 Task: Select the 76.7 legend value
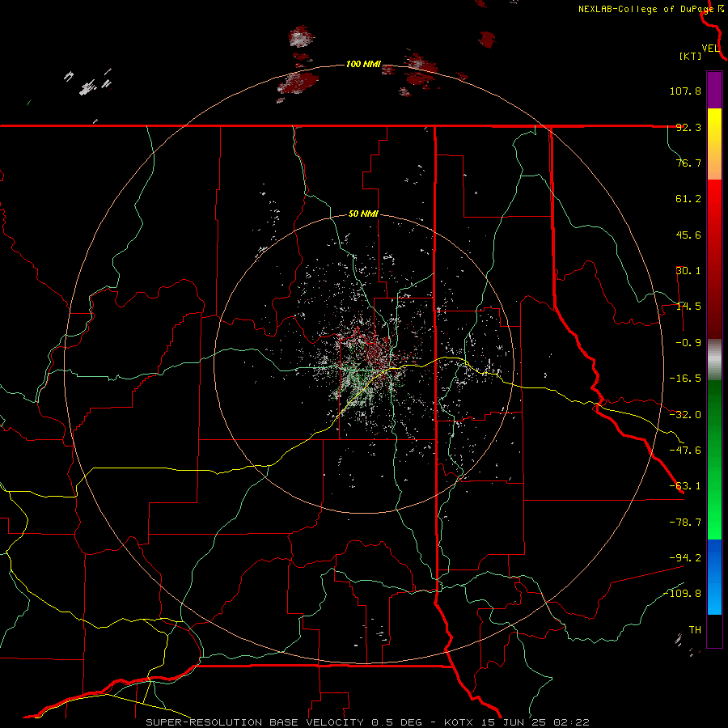tap(688, 163)
